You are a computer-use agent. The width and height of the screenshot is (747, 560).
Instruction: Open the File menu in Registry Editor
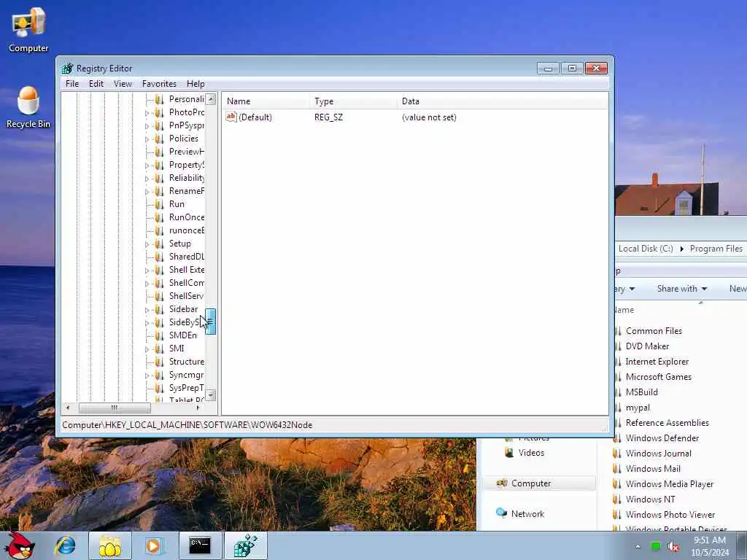(x=72, y=84)
